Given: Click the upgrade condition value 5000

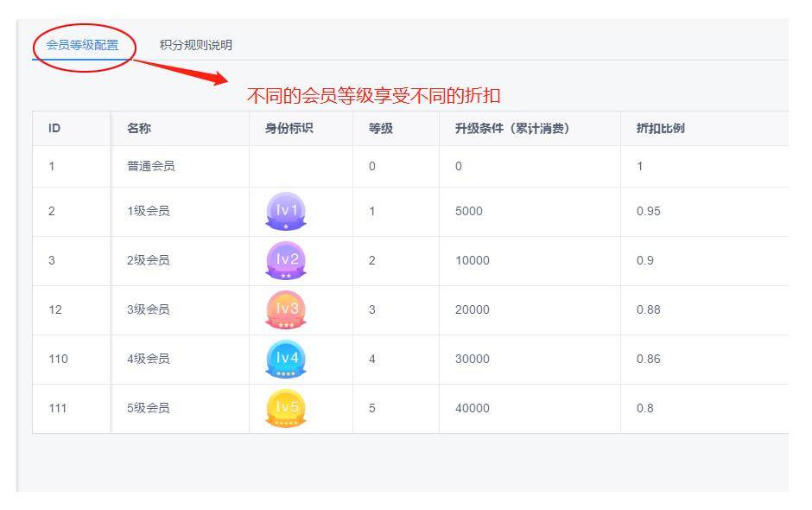Looking at the screenshot, I should click(469, 211).
